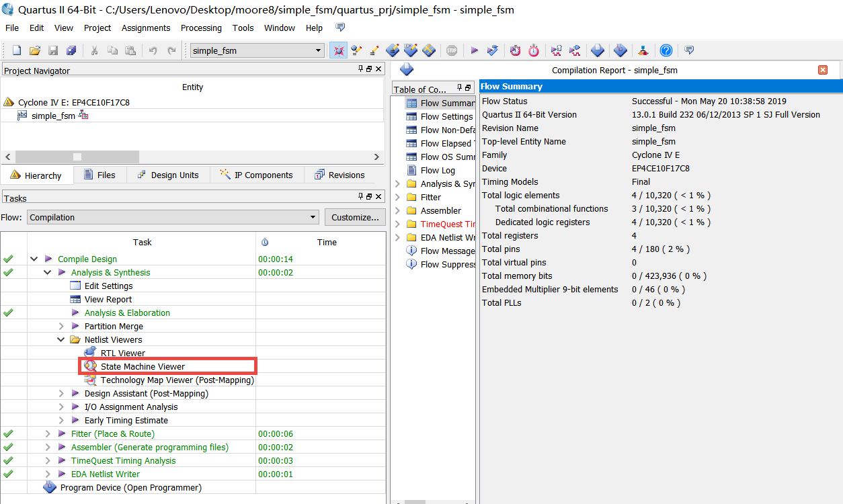Start compilation with the purple play icon

point(475,50)
